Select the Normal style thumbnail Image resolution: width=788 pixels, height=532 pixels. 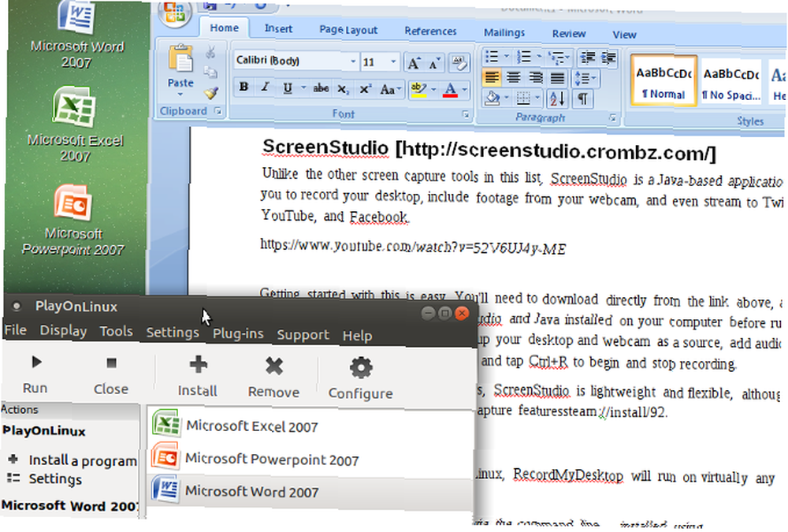pyautogui.click(x=663, y=81)
